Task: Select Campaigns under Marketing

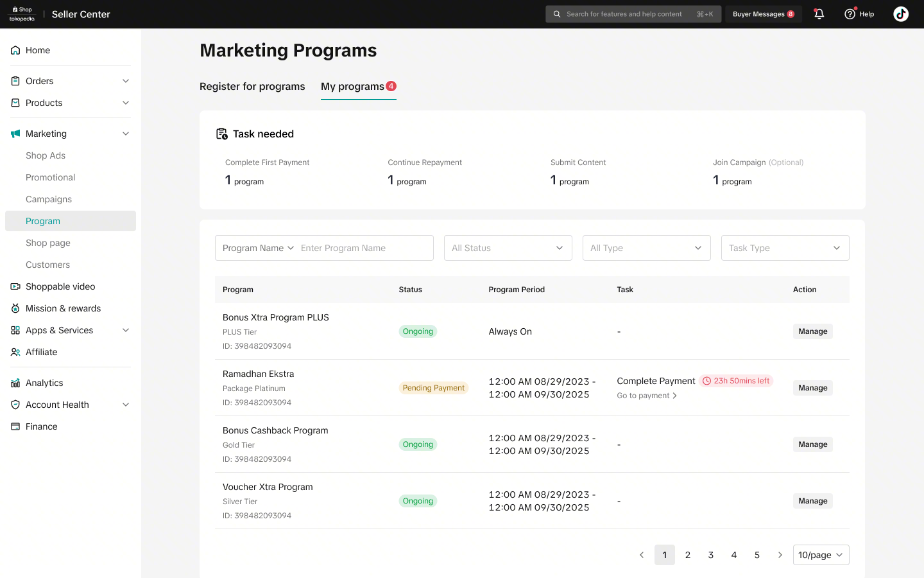Action: point(49,199)
